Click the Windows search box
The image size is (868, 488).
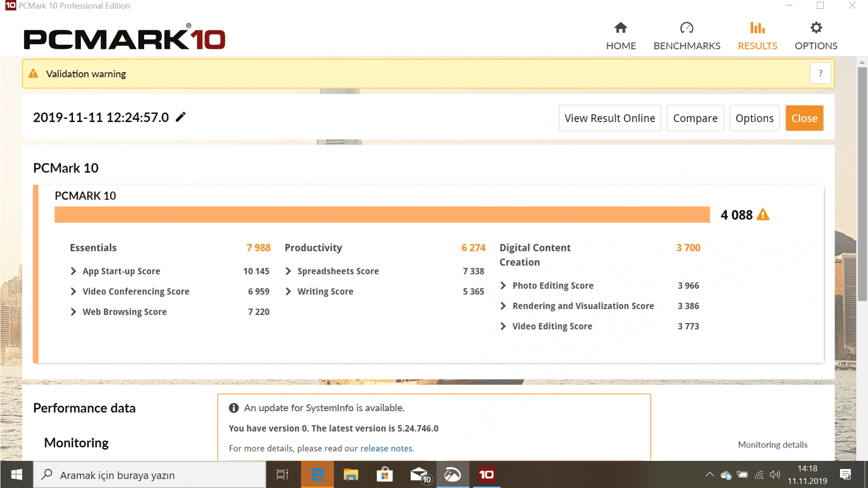149,475
